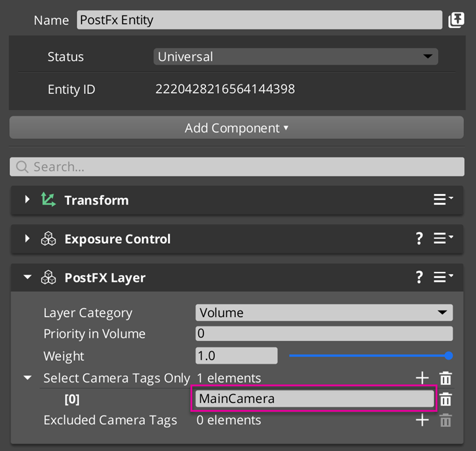
Task: Expand the Exposure Control component section
Action: tap(27, 239)
